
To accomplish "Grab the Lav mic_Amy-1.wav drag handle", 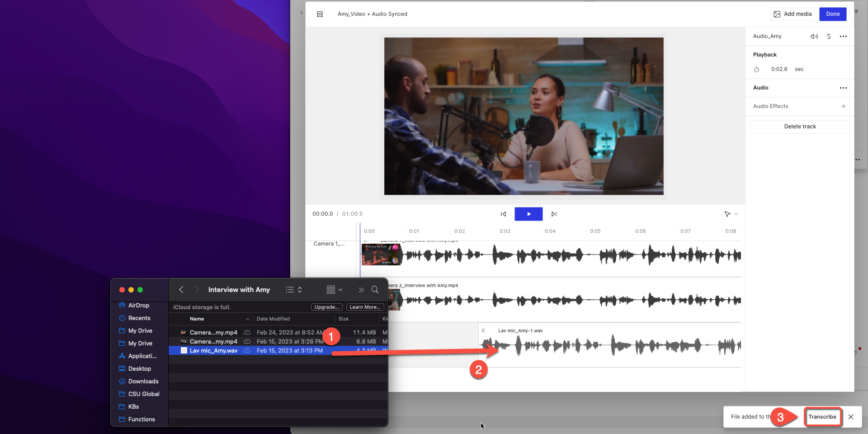I will click(x=483, y=330).
